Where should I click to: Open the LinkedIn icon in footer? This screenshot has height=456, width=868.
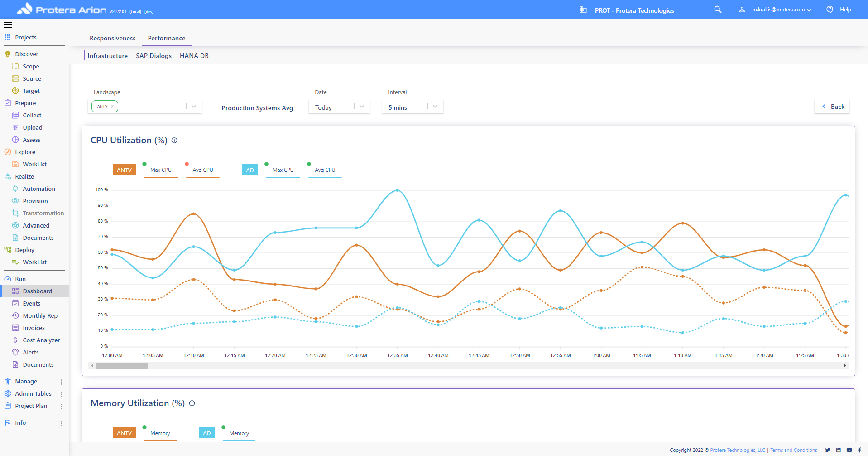(838, 450)
